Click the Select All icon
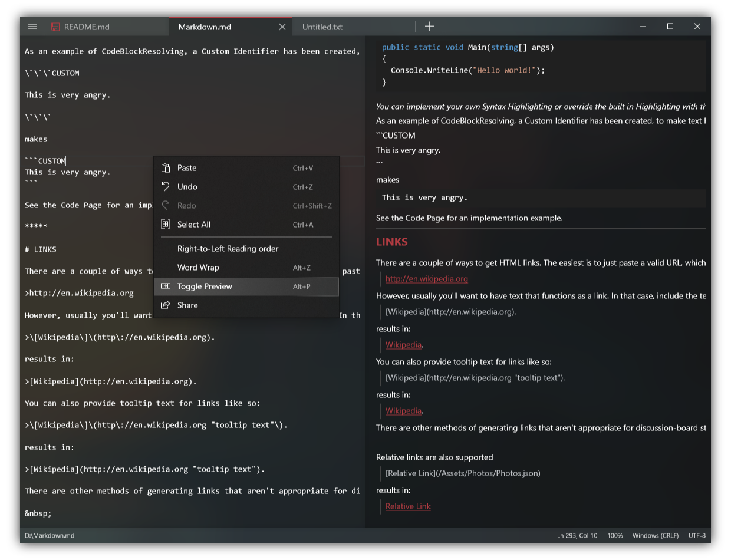This screenshot has height=560, width=731. (164, 224)
